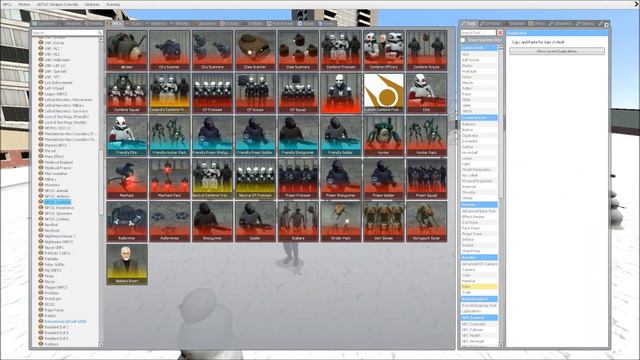Spawn a single Manhack

coord(127,179)
